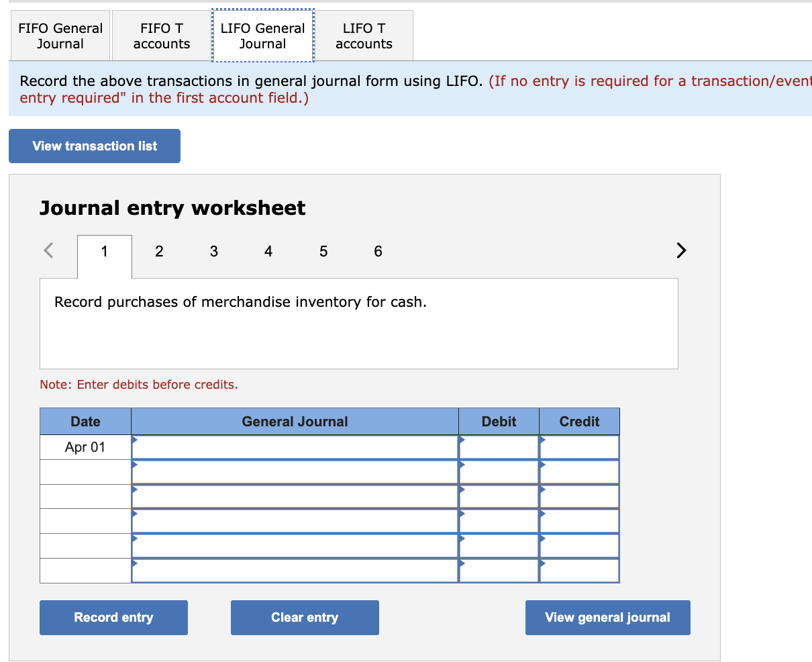Click the Record entry button

click(113, 617)
